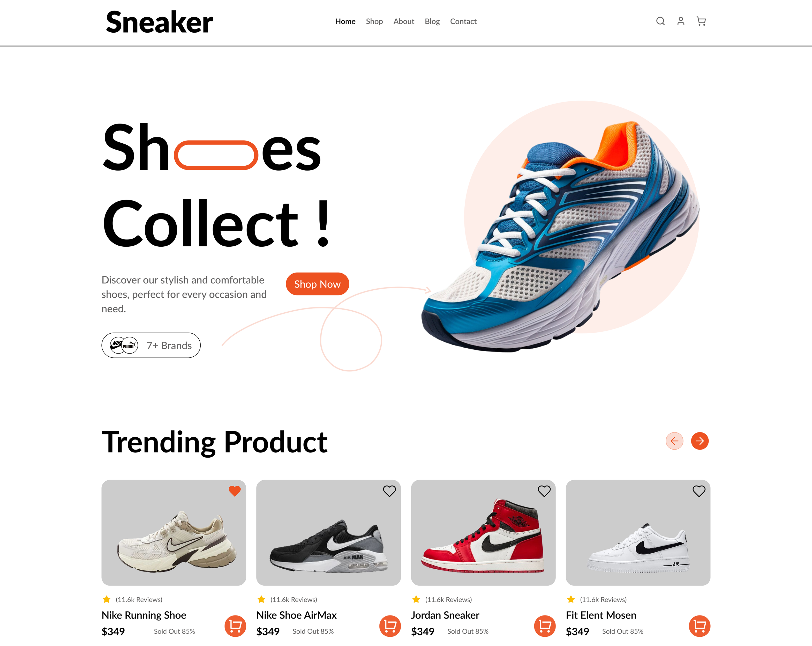Click the Nike Puma brand logos badge
812x646 pixels.
(124, 345)
